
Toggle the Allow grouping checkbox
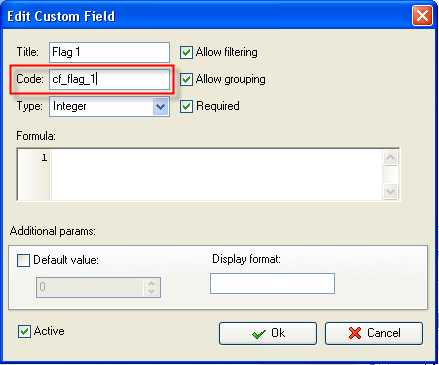[186, 79]
